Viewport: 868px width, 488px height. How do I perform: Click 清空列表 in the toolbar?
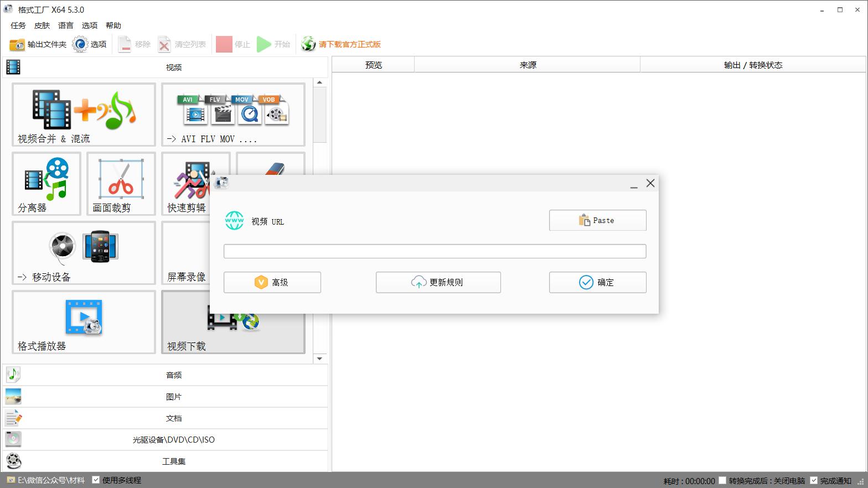coord(182,44)
